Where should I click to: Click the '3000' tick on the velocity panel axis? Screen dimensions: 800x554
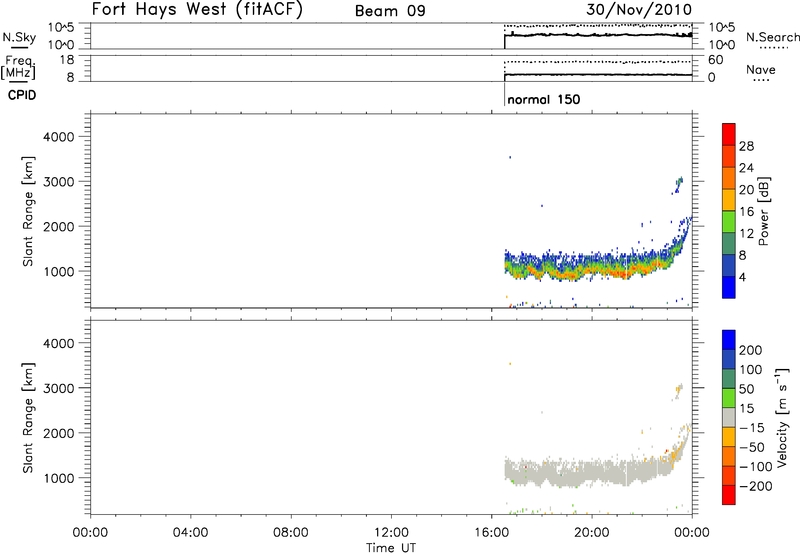coord(59,388)
